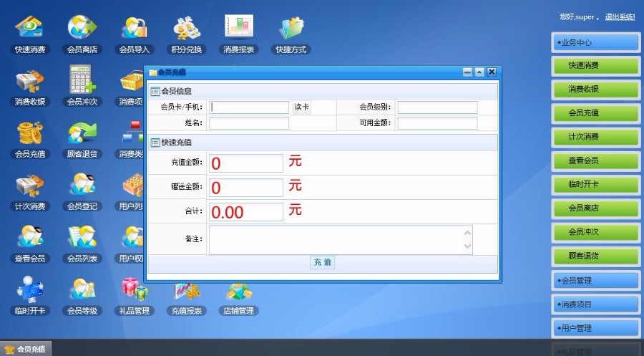Focus the 合计 total field

point(246,212)
